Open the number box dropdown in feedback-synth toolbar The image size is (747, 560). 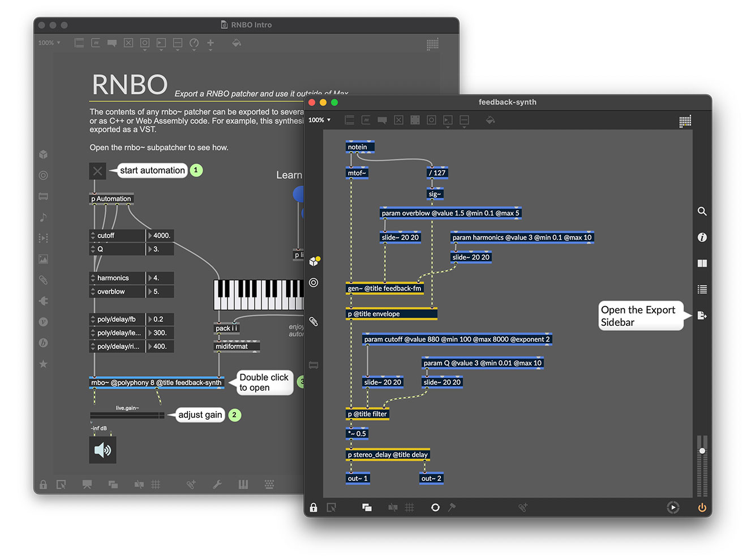(448, 121)
